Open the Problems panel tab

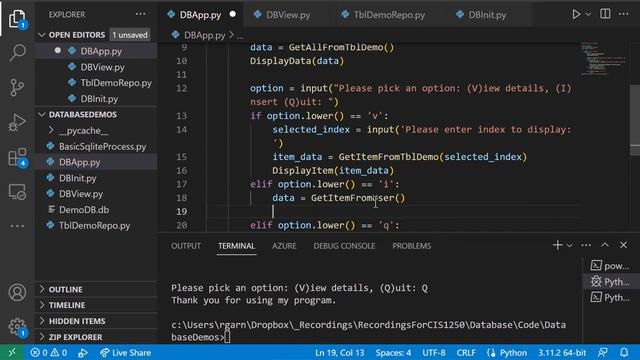coord(411,246)
